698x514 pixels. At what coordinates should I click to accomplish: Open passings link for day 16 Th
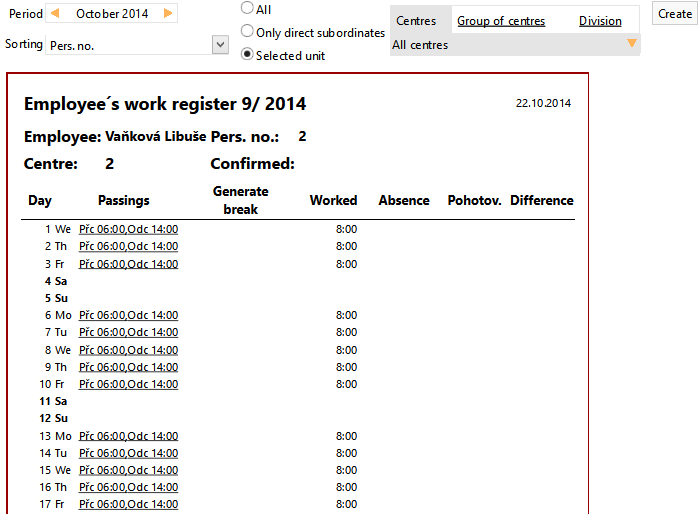129,487
